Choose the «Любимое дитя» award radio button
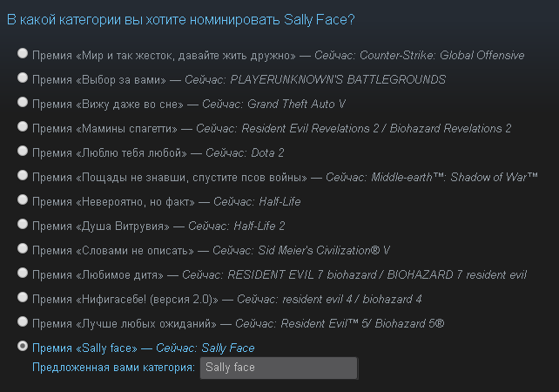The width and height of the screenshot is (559, 392). point(23,273)
